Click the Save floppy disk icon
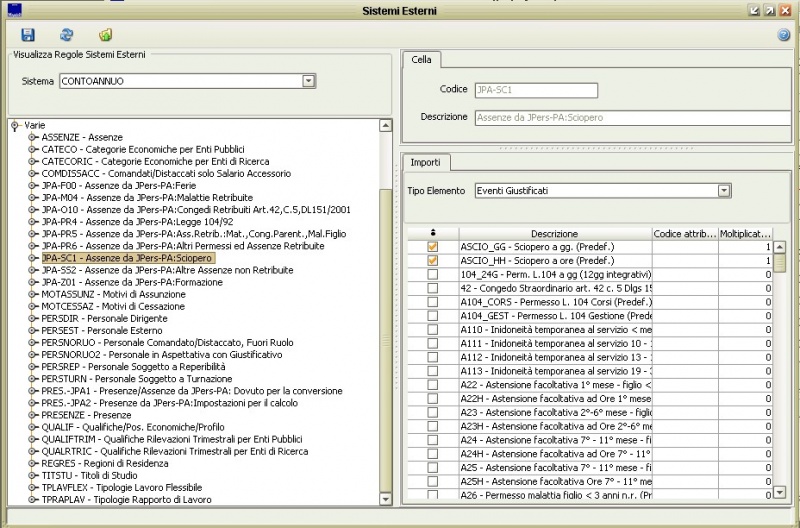The image size is (800, 528). coord(28,35)
